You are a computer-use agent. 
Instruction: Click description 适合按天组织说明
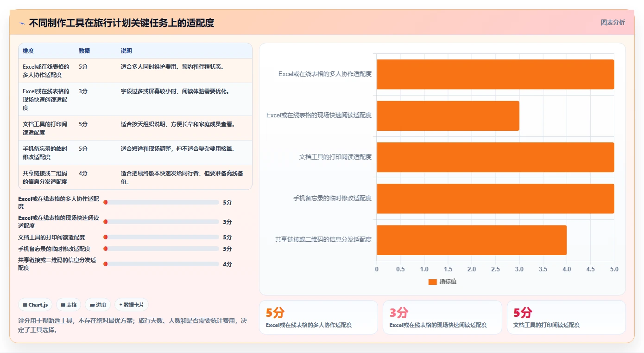click(x=178, y=124)
